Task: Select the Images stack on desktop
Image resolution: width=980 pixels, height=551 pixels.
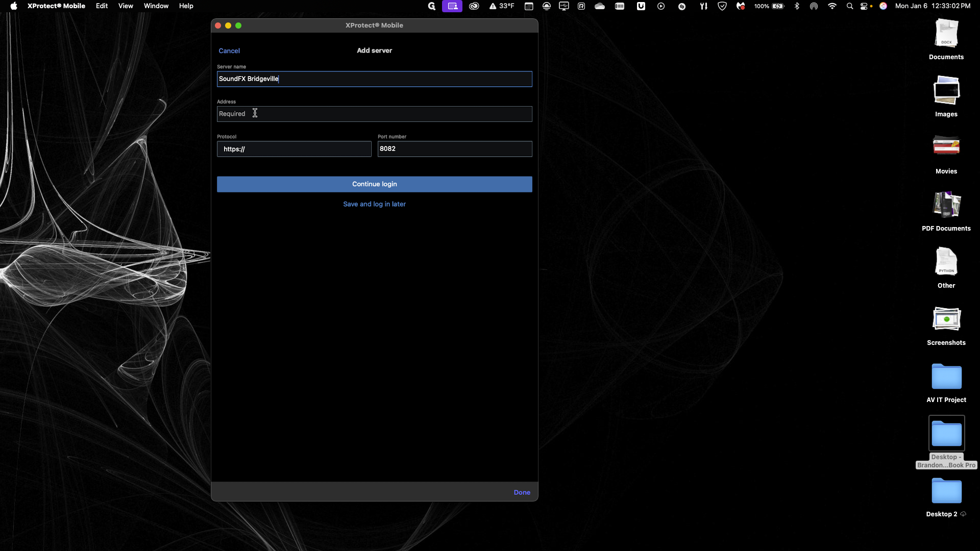Action: 946,97
